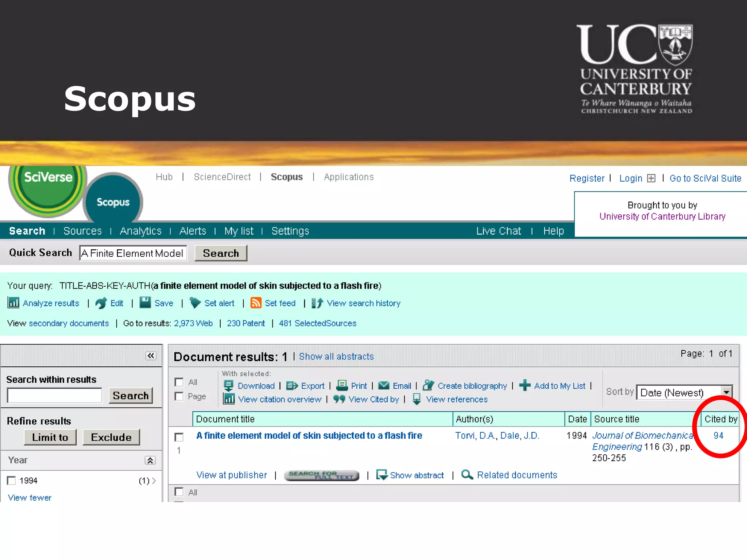Click the Set feed RSS icon
The width and height of the screenshot is (747, 560).
(256, 303)
